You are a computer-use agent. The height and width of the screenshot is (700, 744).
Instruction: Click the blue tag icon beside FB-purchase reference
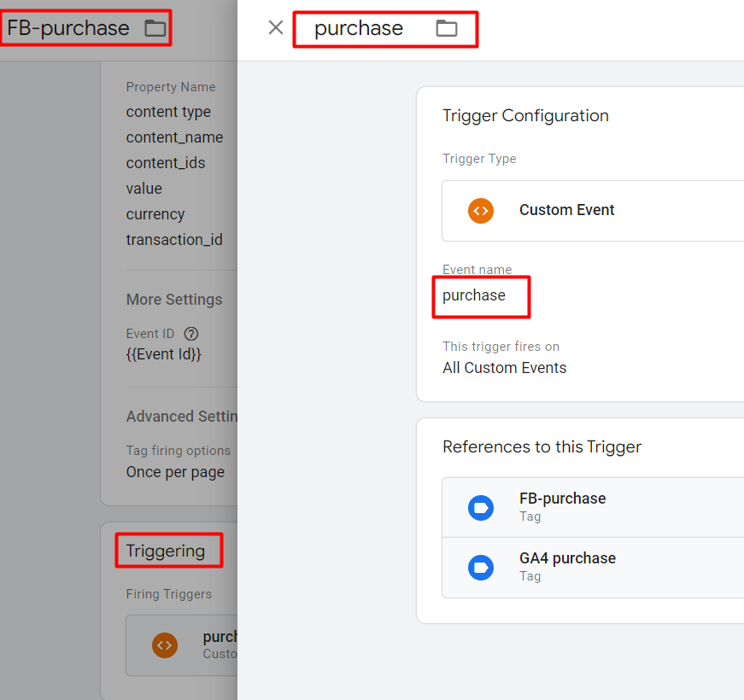tap(481, 507)
